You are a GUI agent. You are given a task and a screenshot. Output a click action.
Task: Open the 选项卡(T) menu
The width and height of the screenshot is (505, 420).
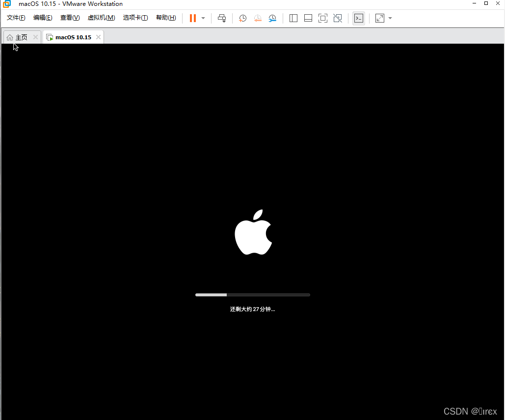pos(135,18)
